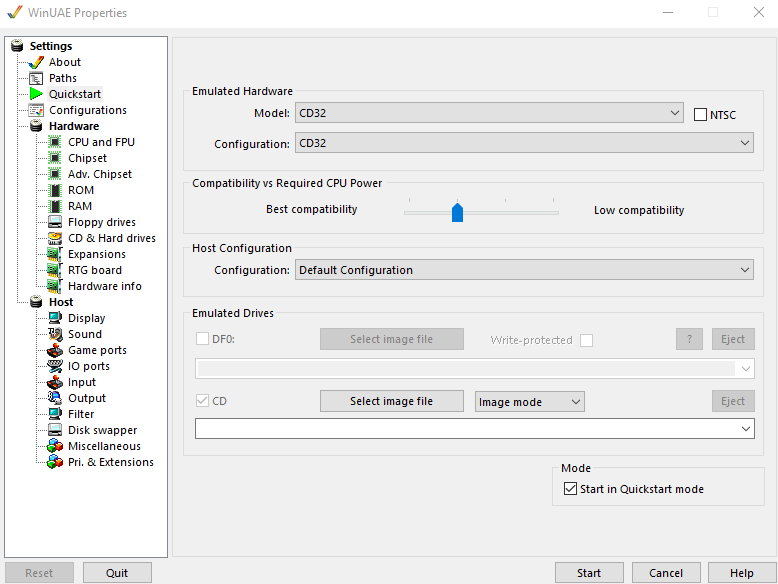Uncheck Start in Quickstart mode
The height and width of the screenshot is (584, 778).
point(570,489)
